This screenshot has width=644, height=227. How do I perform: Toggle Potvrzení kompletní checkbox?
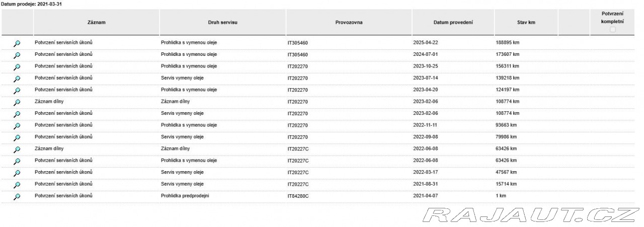click(x=612, y=30)
